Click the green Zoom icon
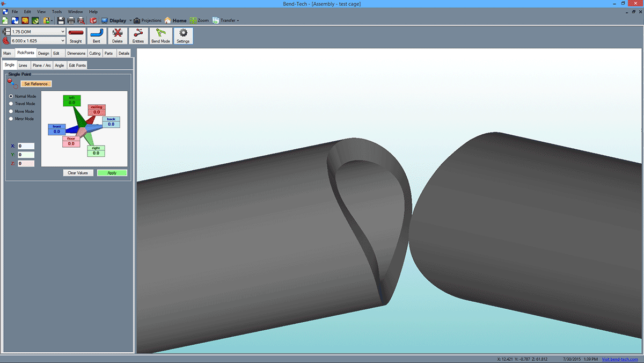The width and height of the screenshot is (644, 363). [193, 20]
